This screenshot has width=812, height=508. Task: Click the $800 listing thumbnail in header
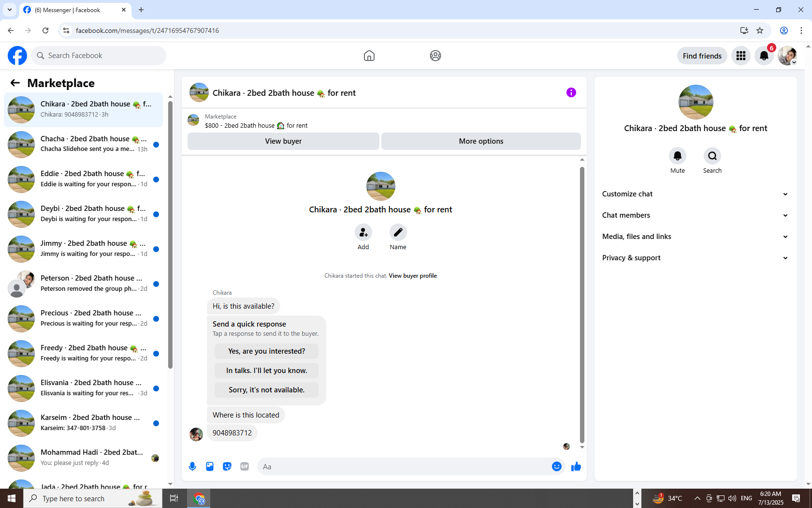193,120
